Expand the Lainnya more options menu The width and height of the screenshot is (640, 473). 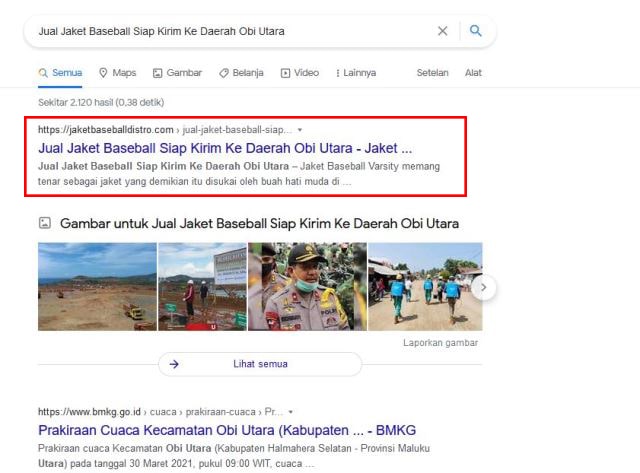pos(358,73)
